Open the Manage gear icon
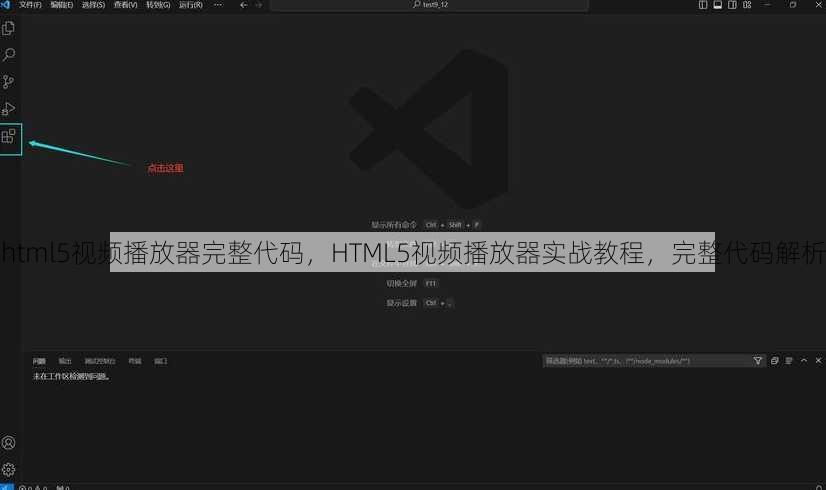 (8, 469)
